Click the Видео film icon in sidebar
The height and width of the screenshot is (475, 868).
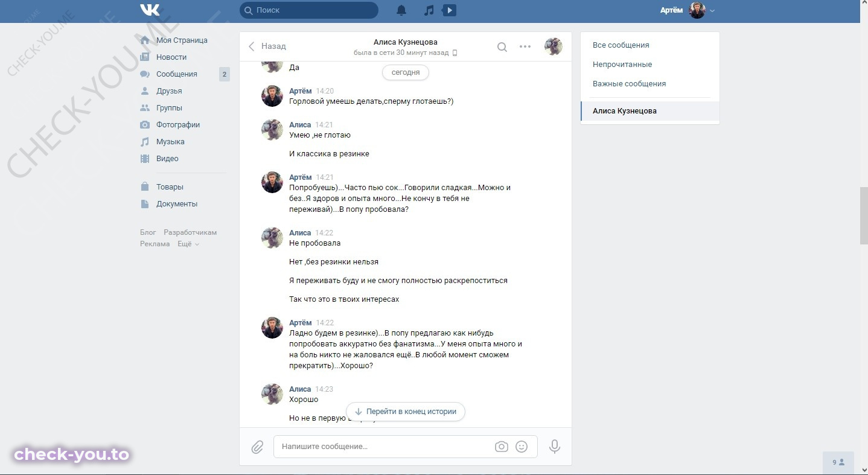coord(145,159)
